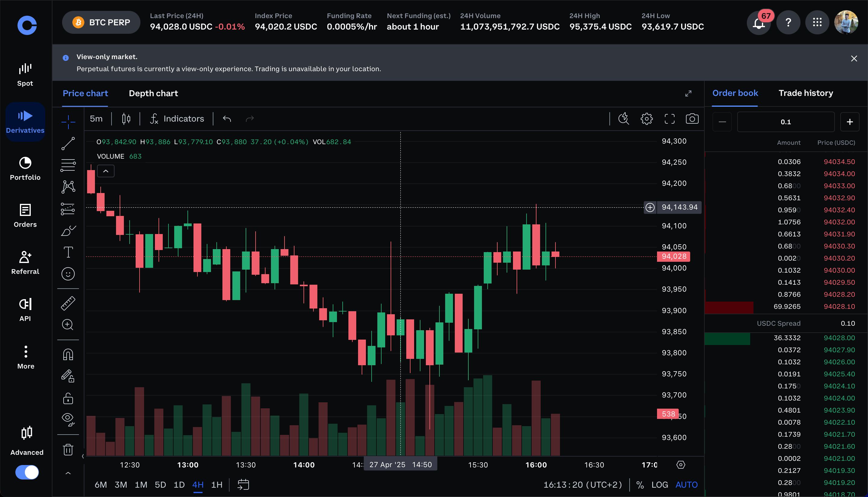Open user profile avatar
The image size is (868, 497).
pos(846,23)
